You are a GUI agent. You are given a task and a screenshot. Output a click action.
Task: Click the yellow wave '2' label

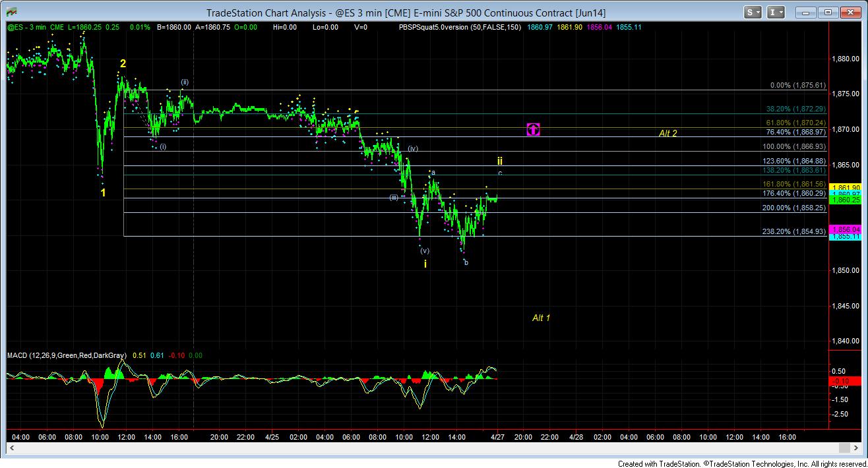[123, 63]
